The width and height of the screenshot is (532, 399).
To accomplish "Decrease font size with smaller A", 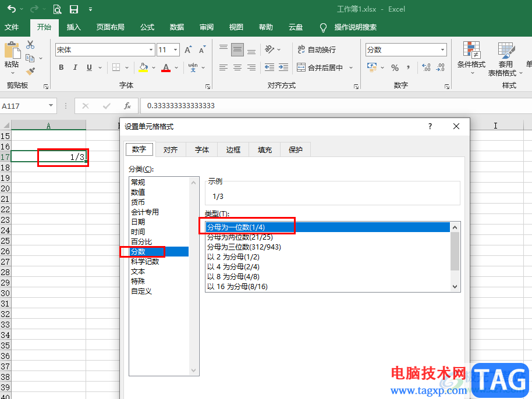I will [202, 50].
